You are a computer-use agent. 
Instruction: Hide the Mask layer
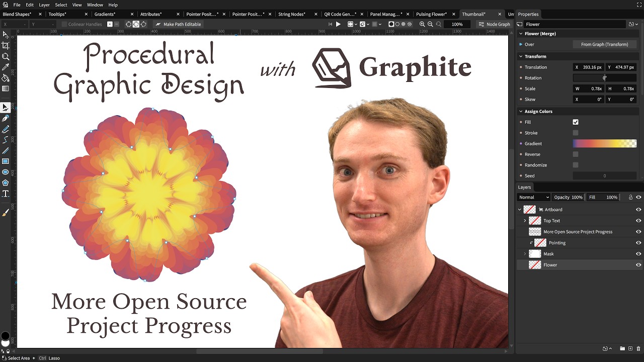pyautogui.click(x=638, y=254)
